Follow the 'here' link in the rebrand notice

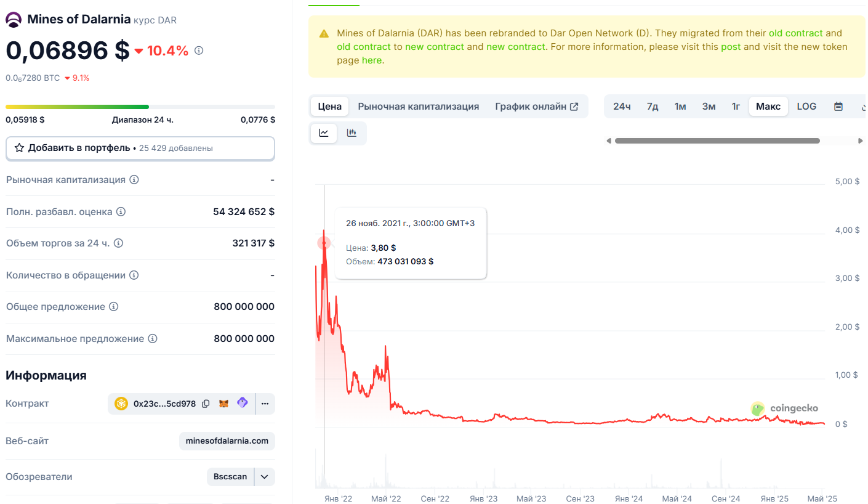point(371,60)
